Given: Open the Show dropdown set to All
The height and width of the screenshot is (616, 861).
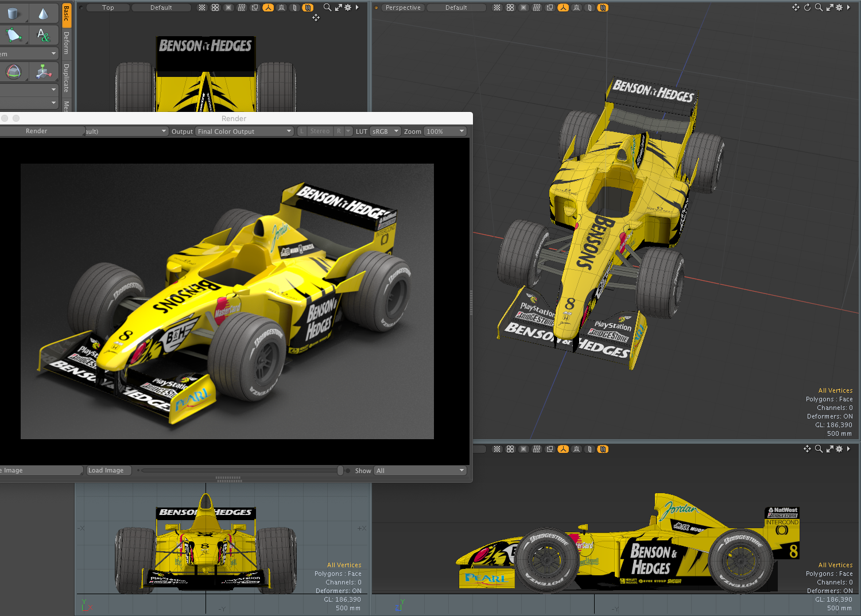Looking at the screenshot, I should coord(420,471).
